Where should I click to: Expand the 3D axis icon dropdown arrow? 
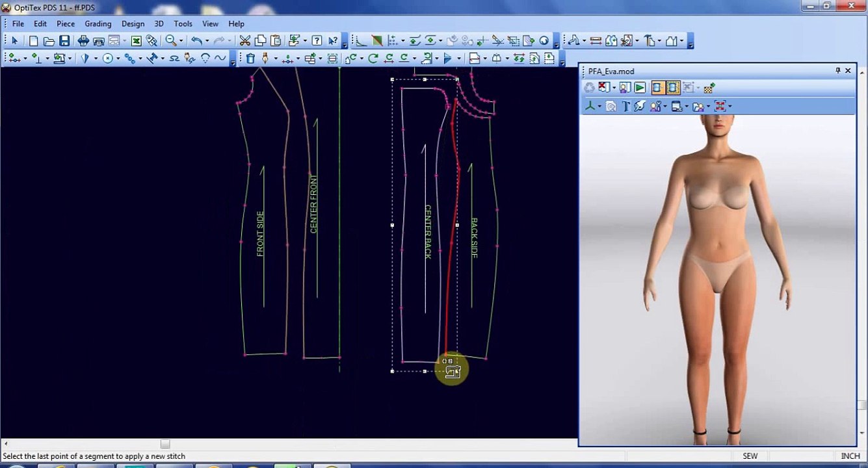(x=599, y=107)
